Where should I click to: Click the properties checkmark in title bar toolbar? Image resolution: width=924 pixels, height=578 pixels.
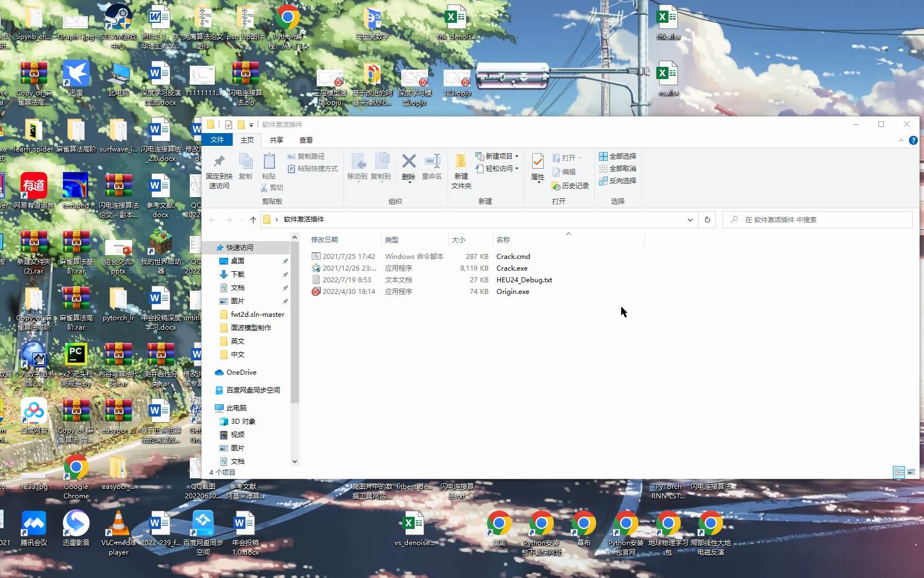coord(229,124)
